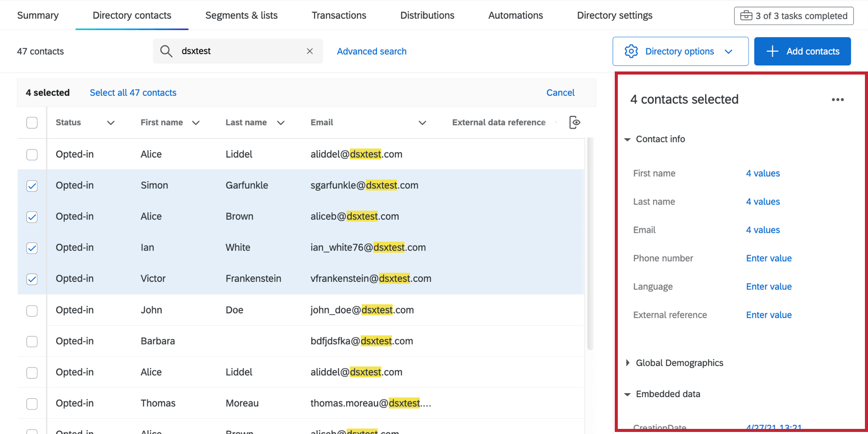
Task: Open the column visibility settings icon
Action: tap(575, 123)
